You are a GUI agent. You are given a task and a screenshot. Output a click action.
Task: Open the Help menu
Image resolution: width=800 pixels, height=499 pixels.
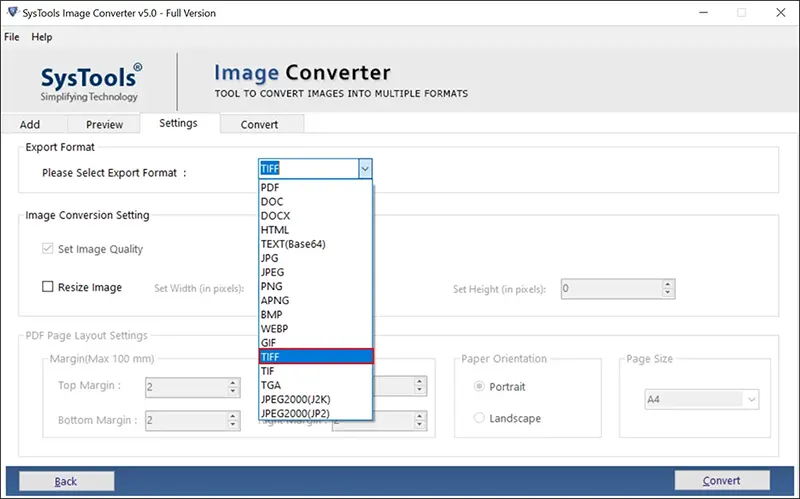pyautogui.click(x=42, y=37)
